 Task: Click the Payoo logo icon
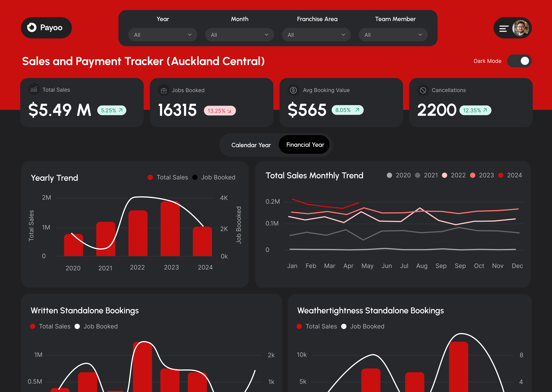coord(32,28)
